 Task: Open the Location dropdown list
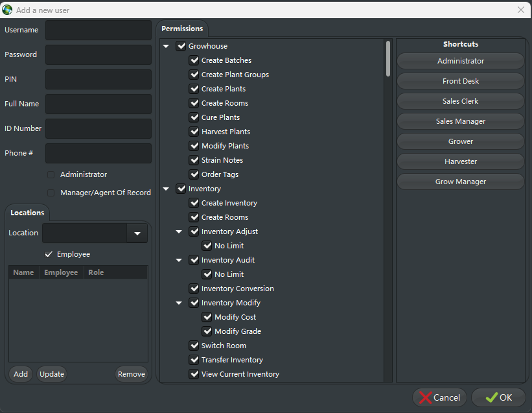pos(137,233)
